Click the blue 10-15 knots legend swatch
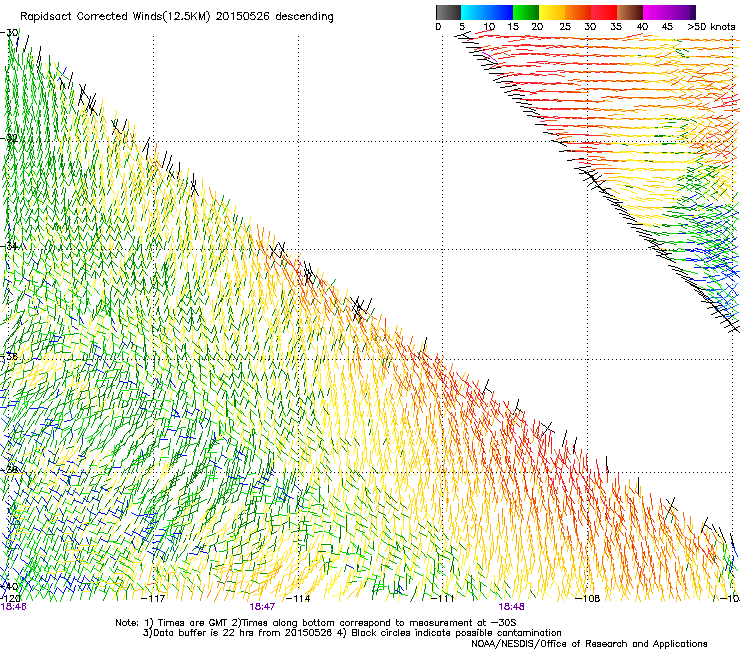Viewport: 740px width, 650px height. 500,12
